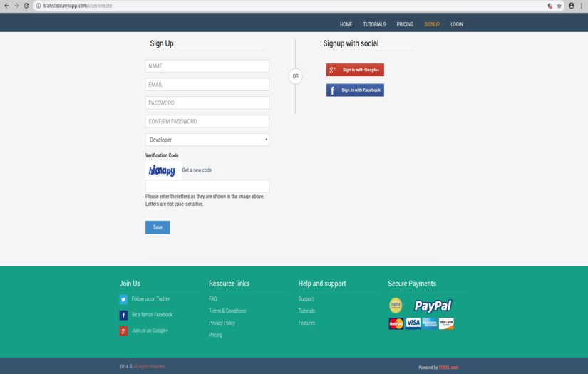588x374 pixels.
Task: Open the FAQ link
Action: [212, 299]
